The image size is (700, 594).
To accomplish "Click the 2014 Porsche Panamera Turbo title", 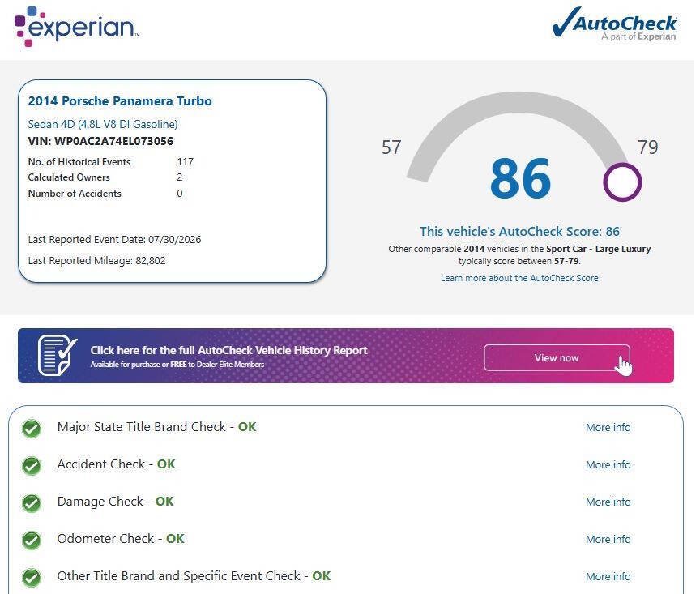I will (x=120, y=101).
